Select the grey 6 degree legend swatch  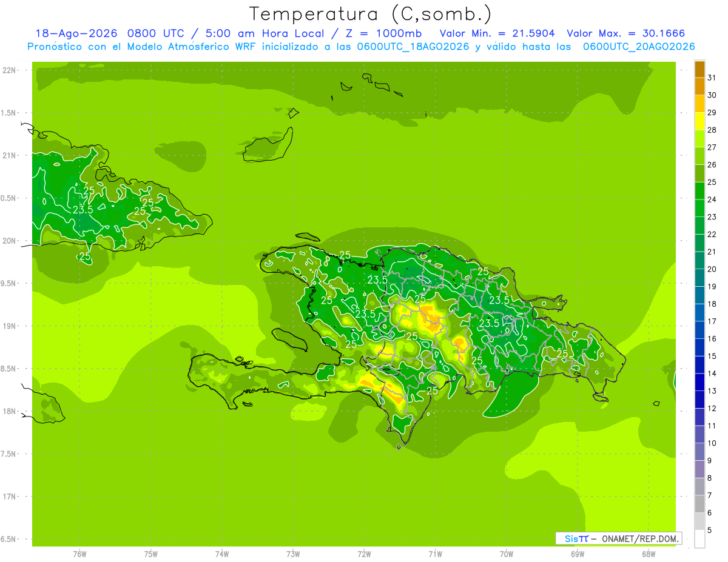pos(699,504)
